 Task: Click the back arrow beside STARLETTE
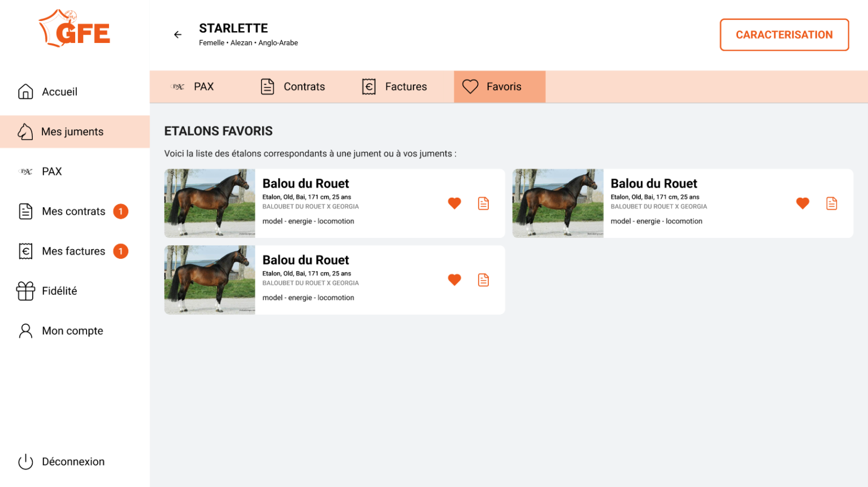pyautogui.click(x=177, y=34)
